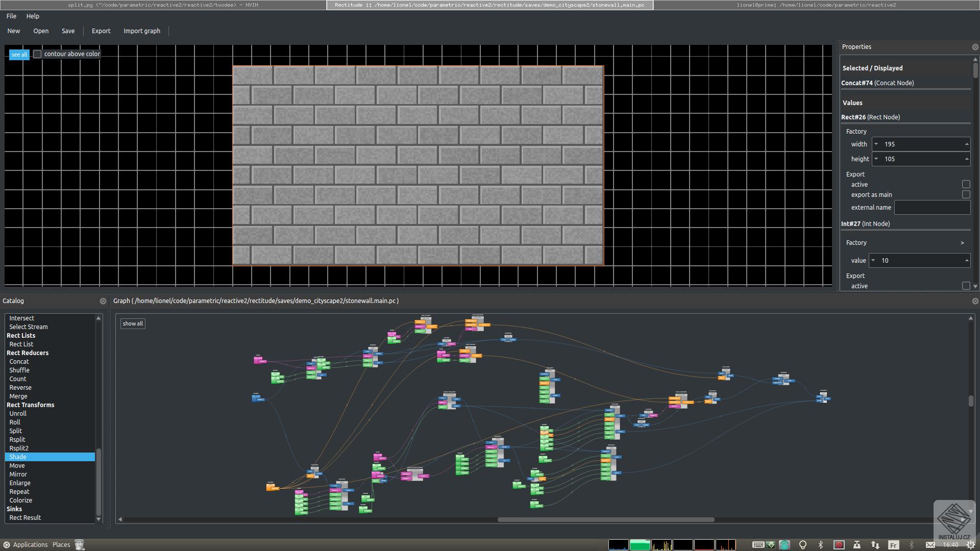Screen dimensions: 980x551
Task: Click the Bluetooth tray icon
Action: (821, 545)
